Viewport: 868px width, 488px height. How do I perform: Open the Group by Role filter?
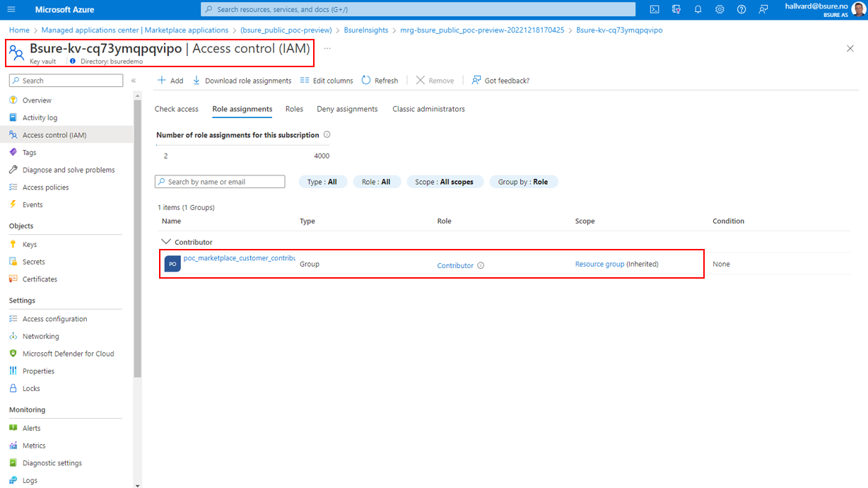click(x=523, y=182)
